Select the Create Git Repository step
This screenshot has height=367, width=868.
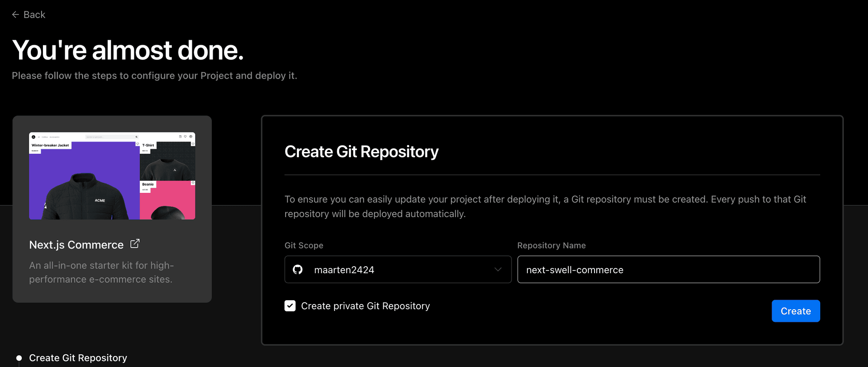78,358
